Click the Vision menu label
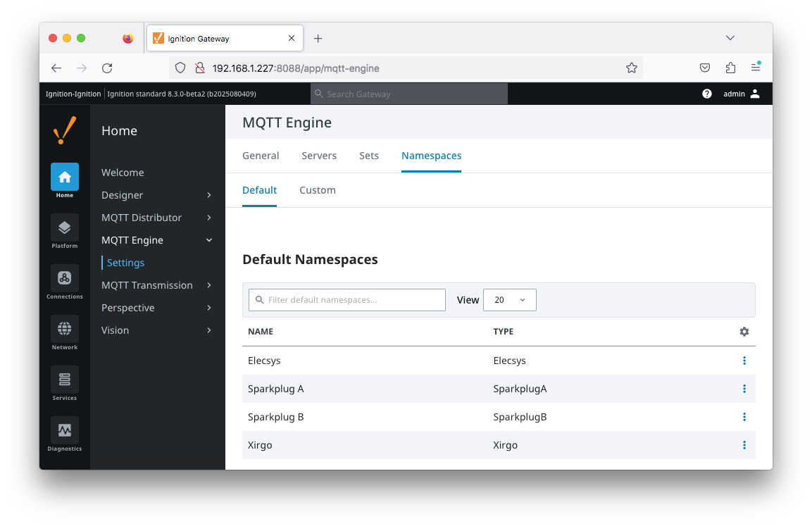 115,330
